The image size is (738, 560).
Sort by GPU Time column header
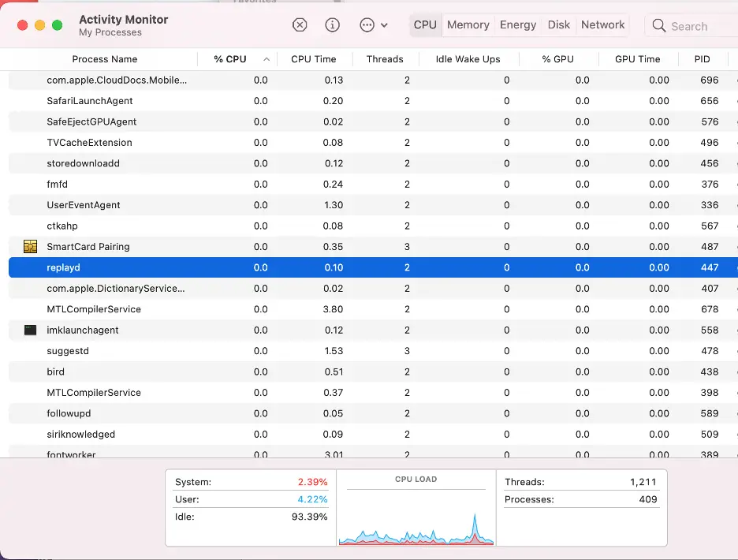(x=637, y=59)
